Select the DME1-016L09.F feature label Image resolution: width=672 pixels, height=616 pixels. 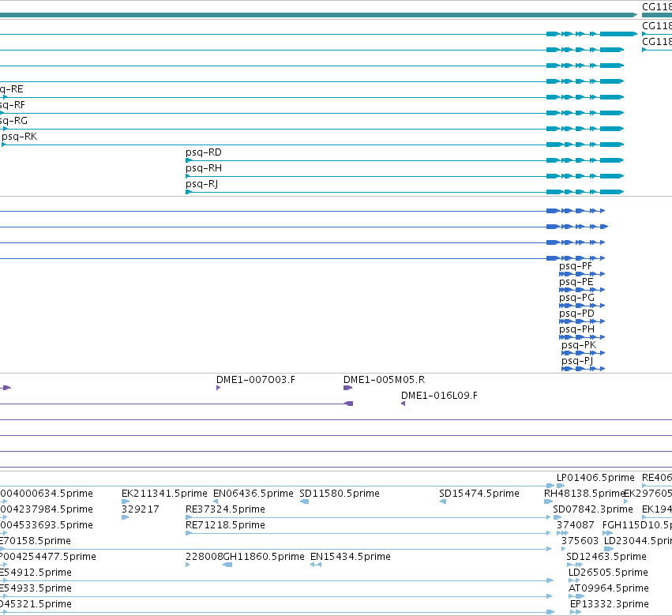[439, 396]
